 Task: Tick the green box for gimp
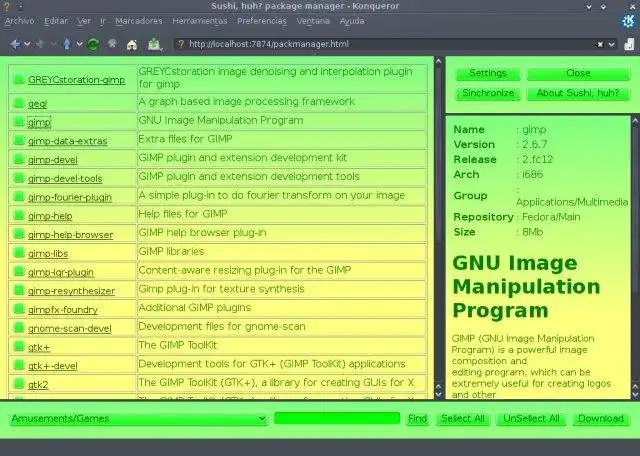coord(19,122)
